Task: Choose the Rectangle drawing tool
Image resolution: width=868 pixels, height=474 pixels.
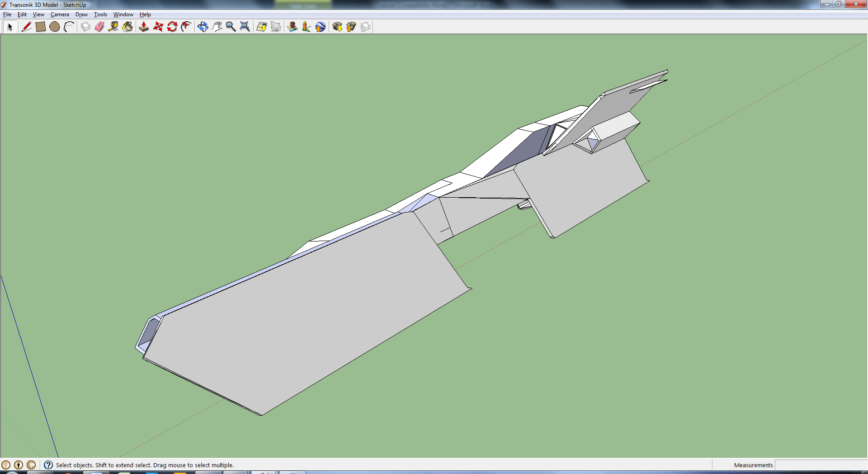Action: click(x=40, y=27)
